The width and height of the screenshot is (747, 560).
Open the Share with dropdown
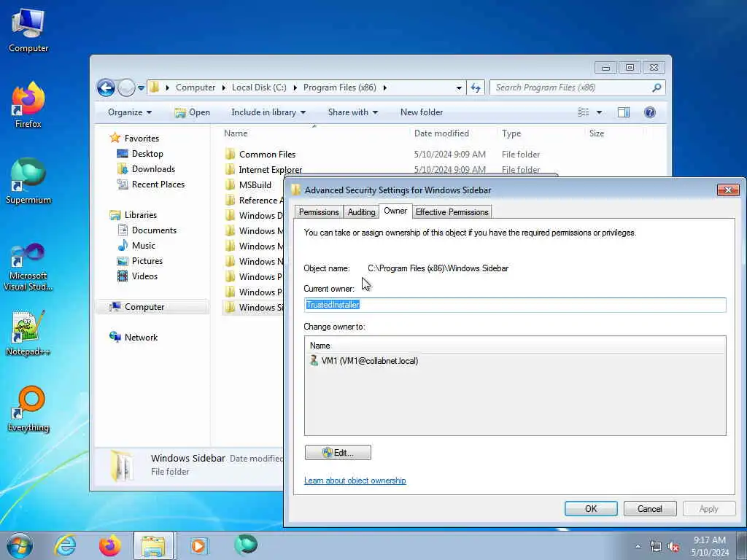tap(352, 112)
